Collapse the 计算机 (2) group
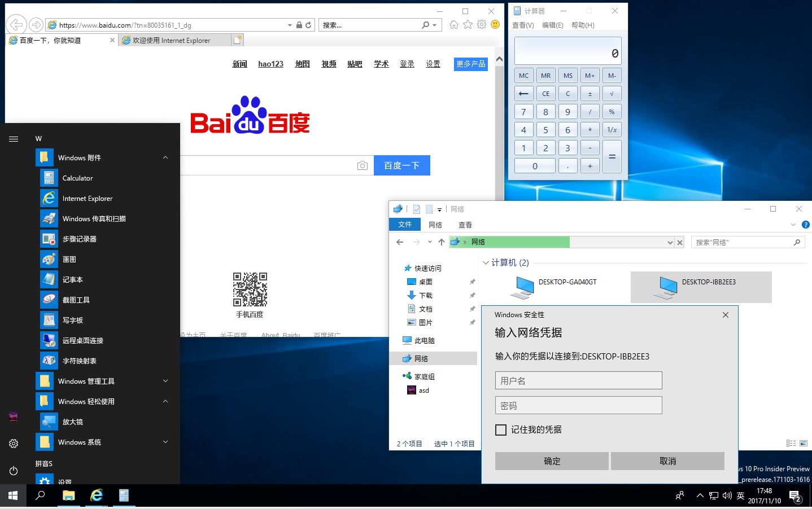812x509 pixels. tap(486, 262)
